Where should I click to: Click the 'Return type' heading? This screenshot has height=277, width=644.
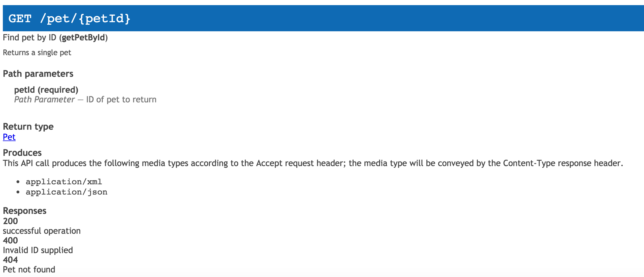click(28, 127)
